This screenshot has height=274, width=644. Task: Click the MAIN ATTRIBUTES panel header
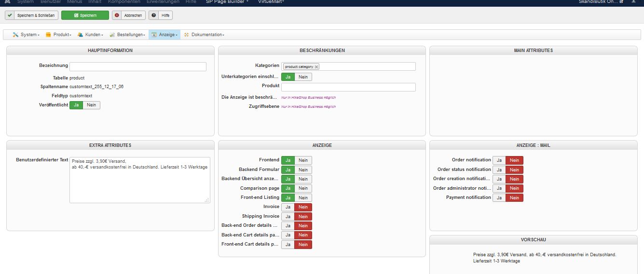[534, 50]
